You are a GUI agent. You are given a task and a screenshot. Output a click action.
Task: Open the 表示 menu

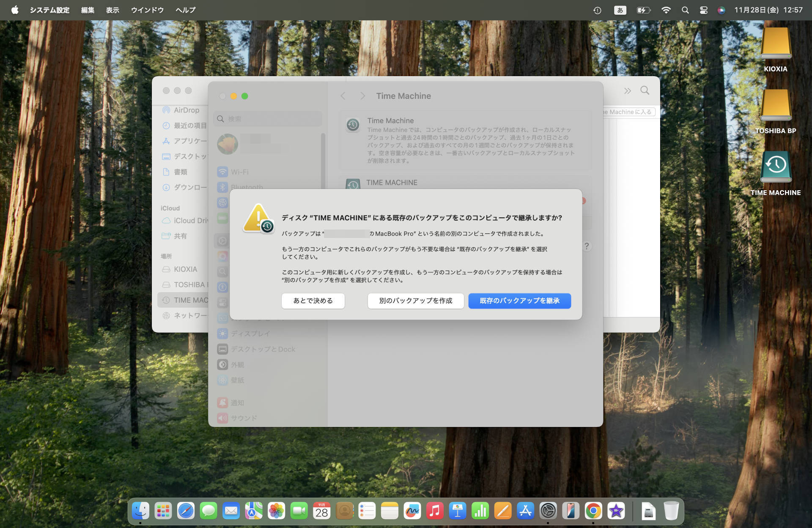[x=112, y=10]
